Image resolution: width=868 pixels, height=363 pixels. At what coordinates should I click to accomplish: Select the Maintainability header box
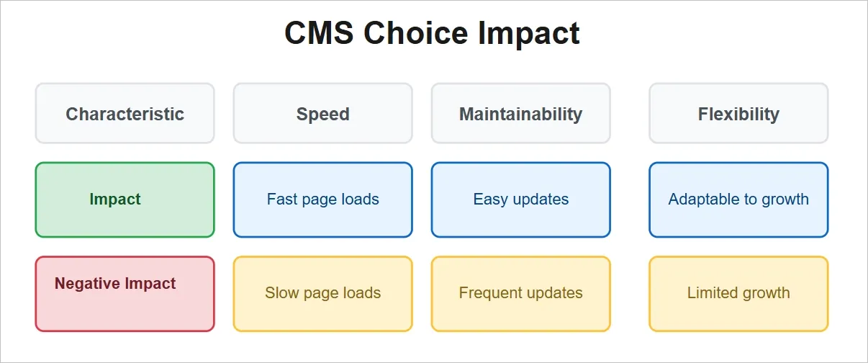[x=520, y=114]
